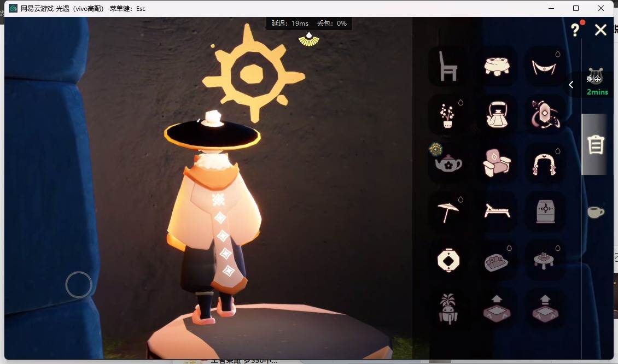This screenshot has height=364, width=618.
Task: Click the 延迟: 19ms latency readout
Action: (x=290, y=24)
